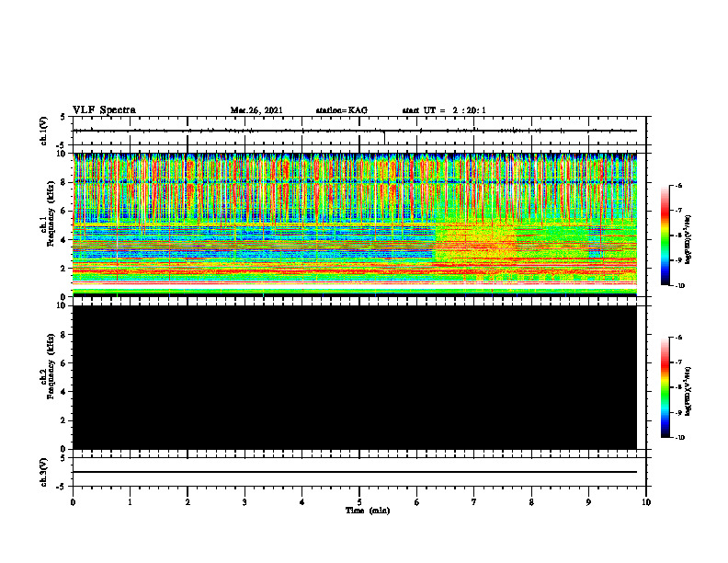The width and height of the screenshot is (728, 563).
Task: Click the time-axis tick label "10"
Action: point(646,502)
